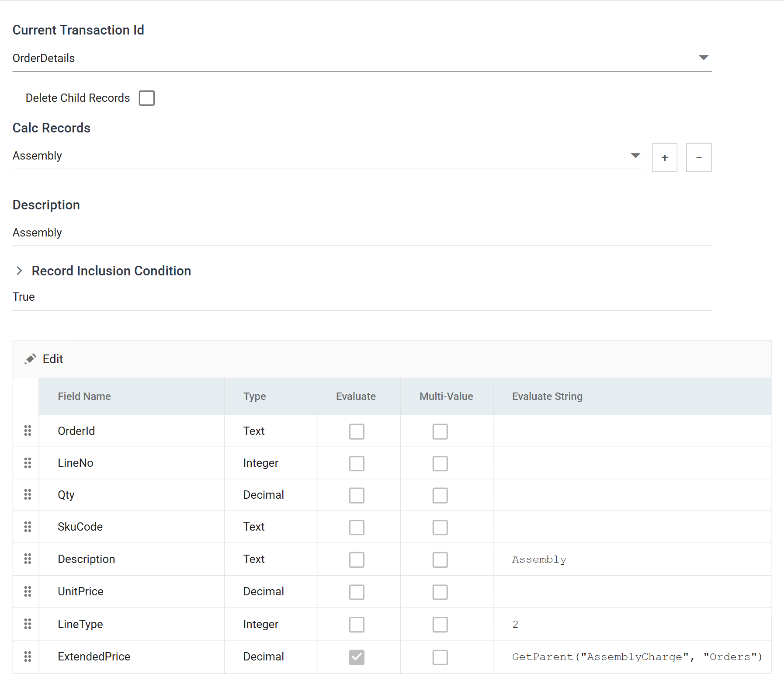Check Multi-Value for the SkuCode field
Screen dimensions: 784x674
[440, 527]
